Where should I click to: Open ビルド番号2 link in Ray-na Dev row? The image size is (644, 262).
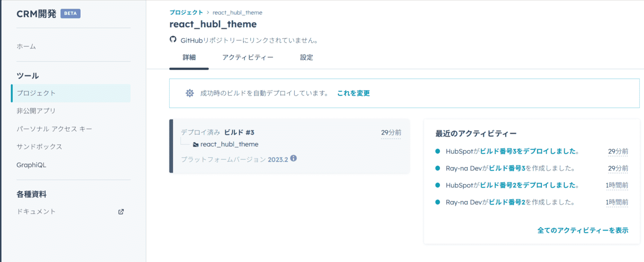507,202
